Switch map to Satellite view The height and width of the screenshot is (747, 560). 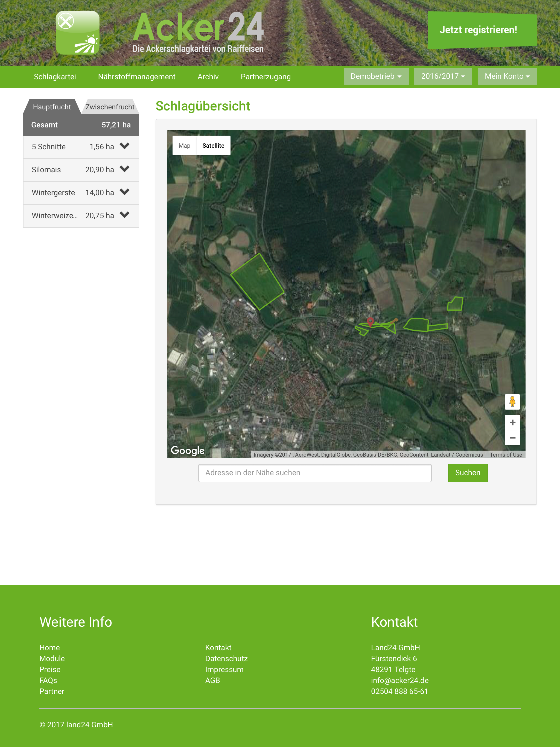pyautogui.click(x=214, y=145)
